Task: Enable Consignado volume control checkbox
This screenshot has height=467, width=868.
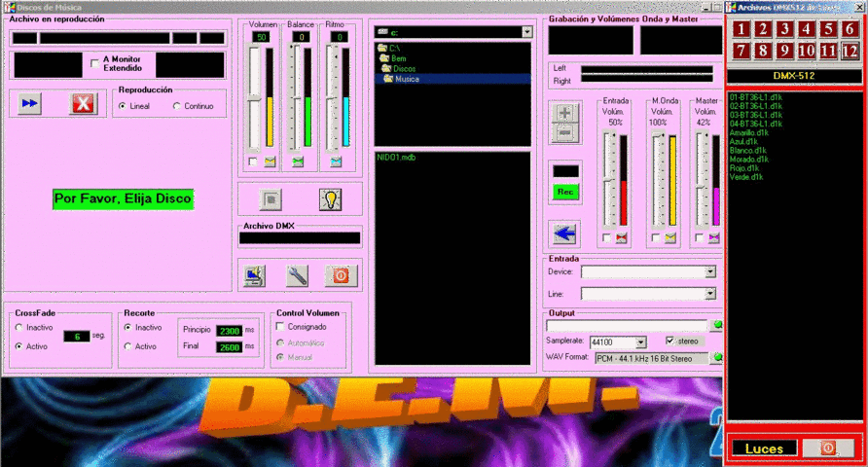Action: 280,327
